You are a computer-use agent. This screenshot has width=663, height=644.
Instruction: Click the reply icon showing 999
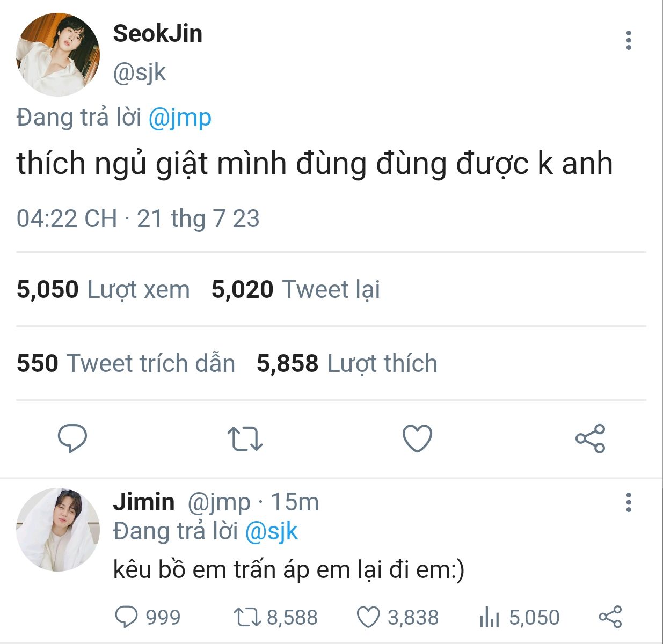coord(148,617)
